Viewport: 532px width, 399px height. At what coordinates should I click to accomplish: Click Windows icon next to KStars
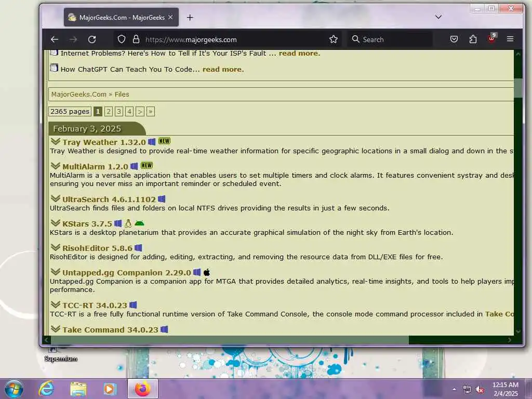point(118,223)
